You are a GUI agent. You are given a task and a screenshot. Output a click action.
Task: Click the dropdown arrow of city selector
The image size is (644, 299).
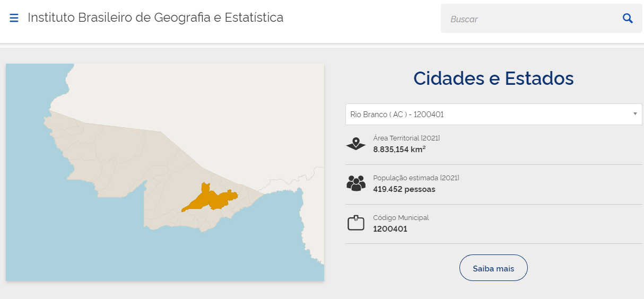tap(635, 115)
